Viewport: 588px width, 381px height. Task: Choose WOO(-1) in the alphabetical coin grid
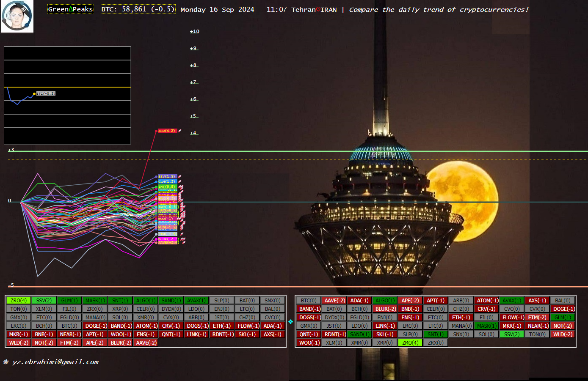pyautogui.click(x=309, y=343)
